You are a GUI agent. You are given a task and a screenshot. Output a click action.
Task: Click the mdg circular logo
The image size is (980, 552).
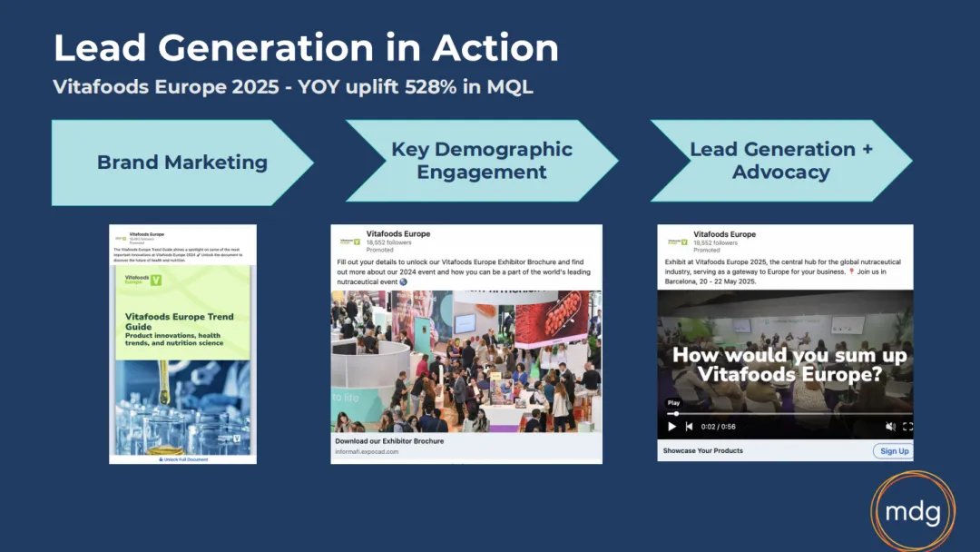pyautogui.click(x=913, y=511)
